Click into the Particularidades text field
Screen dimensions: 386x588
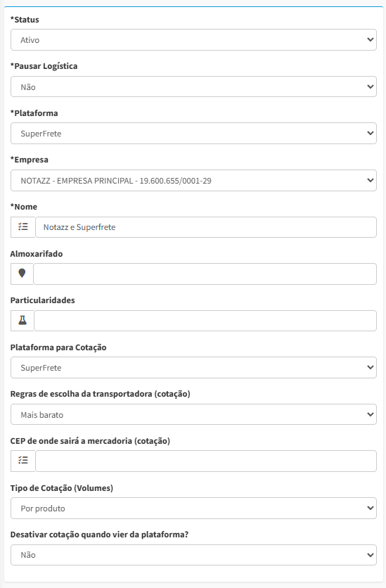point(205,321)
